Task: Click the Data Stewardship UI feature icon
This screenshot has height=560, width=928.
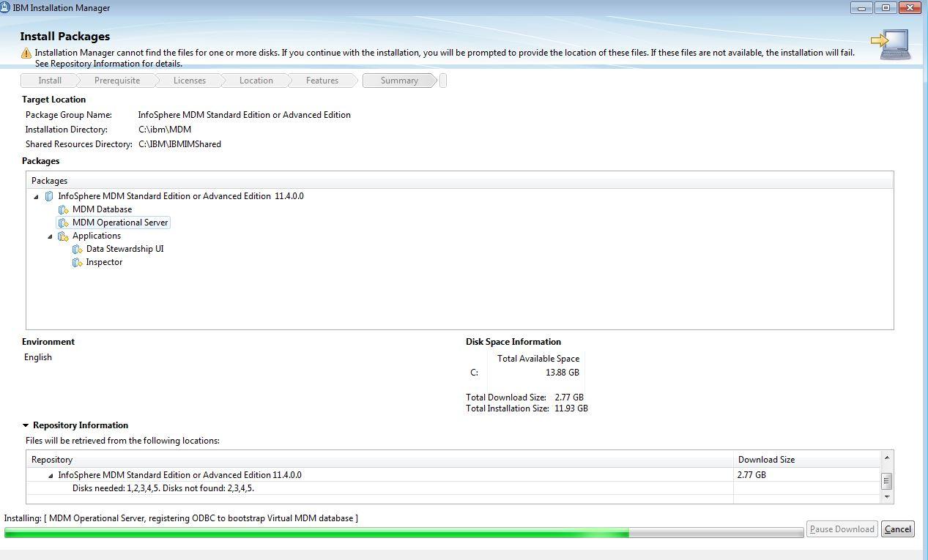Action: coord(78,249)
